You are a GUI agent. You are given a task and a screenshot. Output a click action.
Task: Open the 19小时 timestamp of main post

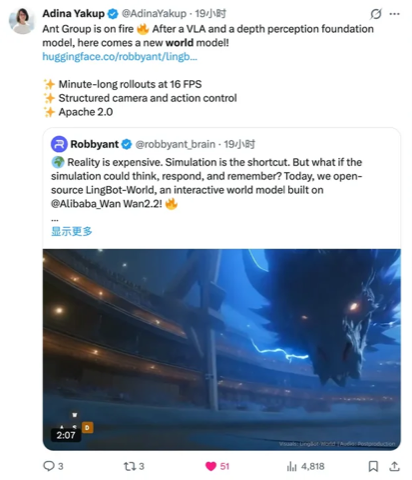tap(210, 14)
